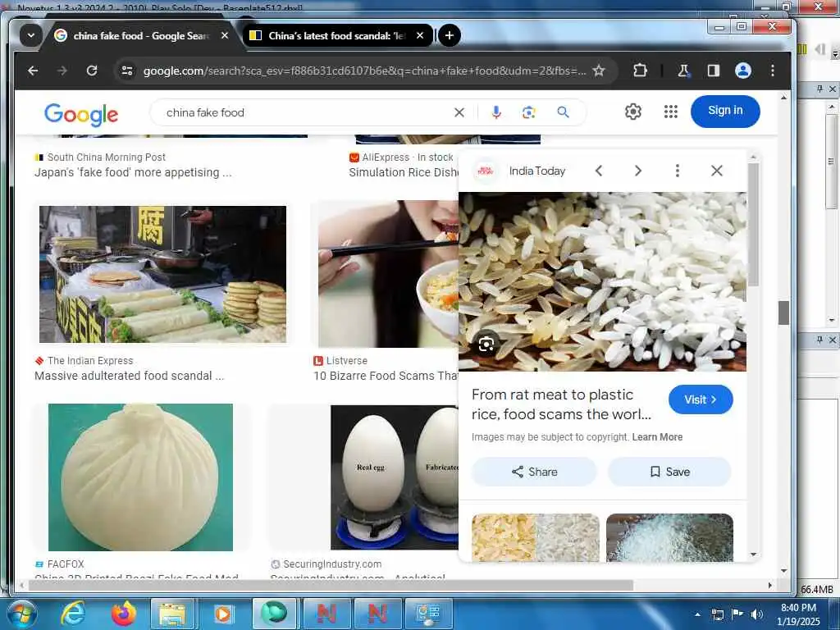This screenshot has height=630, width=840.
Task: Open preview panel more options menu
Action: 677,171
